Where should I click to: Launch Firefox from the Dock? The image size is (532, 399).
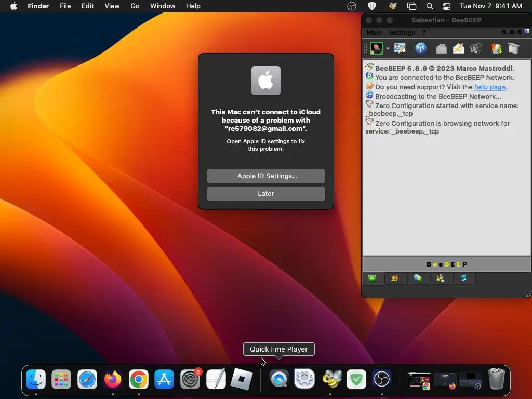click(x=113, y=379)
